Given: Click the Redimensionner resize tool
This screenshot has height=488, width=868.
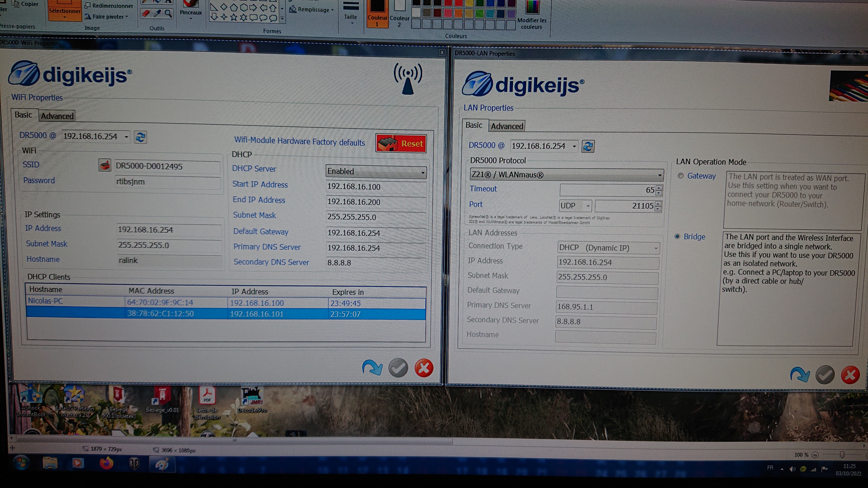Looking at the screenshot, I should click(108, 6).
